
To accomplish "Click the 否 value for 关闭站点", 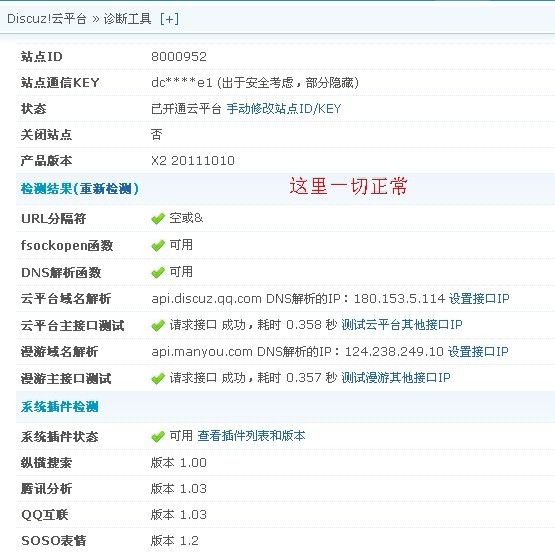I will pos(157,135).
